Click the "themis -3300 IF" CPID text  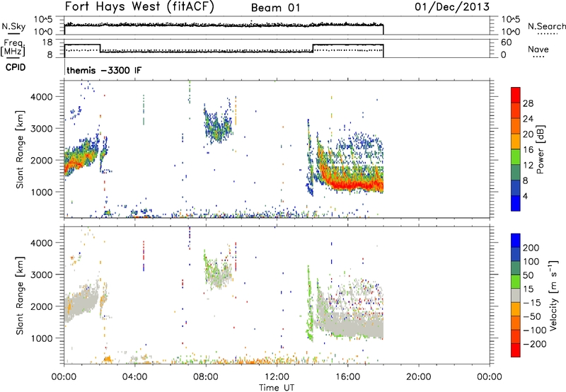104,70
